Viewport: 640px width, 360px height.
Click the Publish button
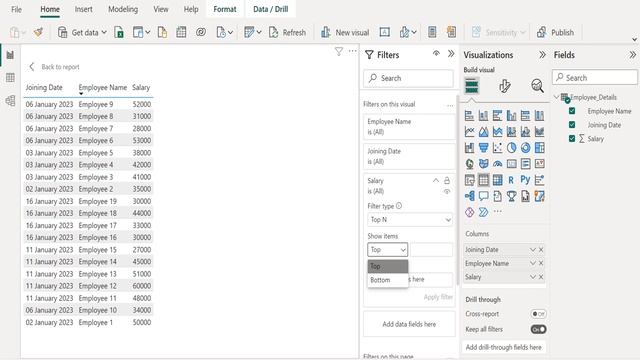pyautogui.click(x=556, y=32)
